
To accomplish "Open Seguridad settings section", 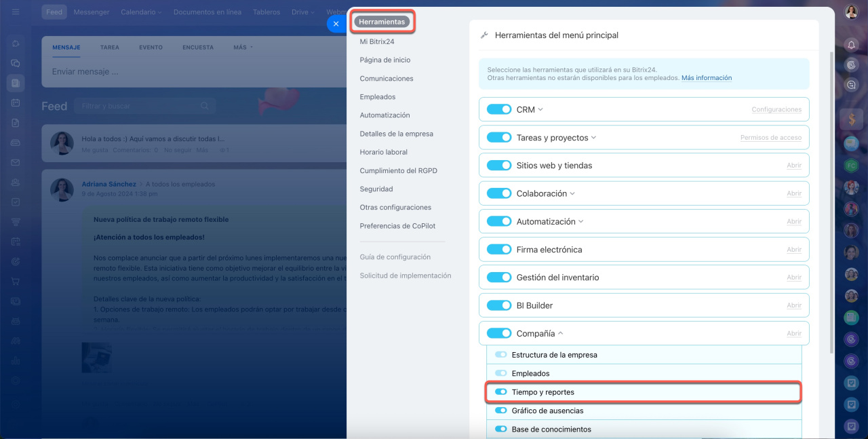I will 376,189.
